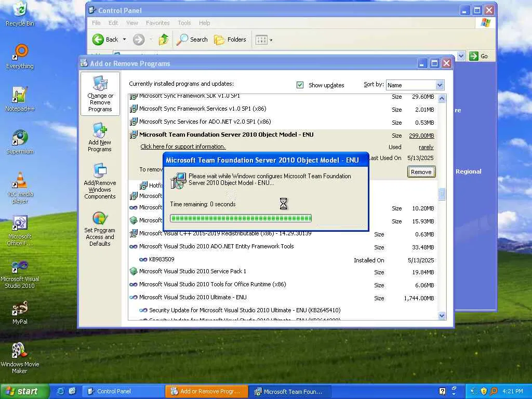Click the program list scroll down arrow
This screenshot has width=532, height=399.
click(442, 315)
